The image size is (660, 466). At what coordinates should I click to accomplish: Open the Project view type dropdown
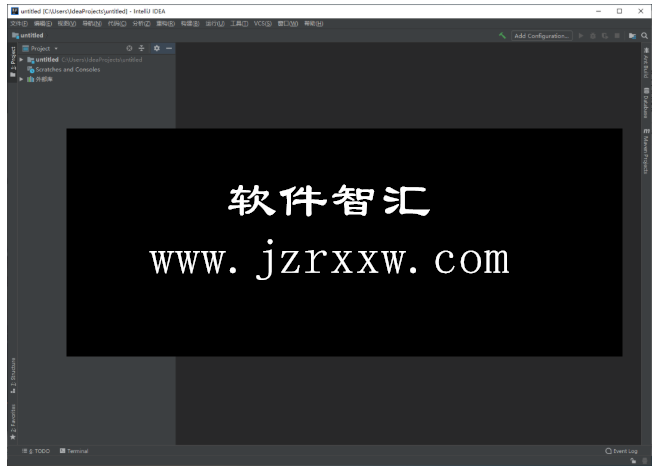(40, 48)
